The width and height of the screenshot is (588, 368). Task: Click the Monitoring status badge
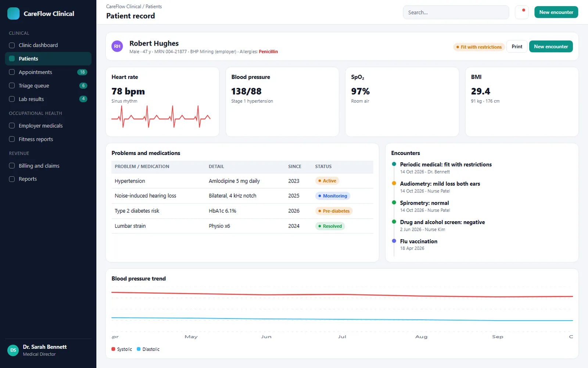(333, 196)
